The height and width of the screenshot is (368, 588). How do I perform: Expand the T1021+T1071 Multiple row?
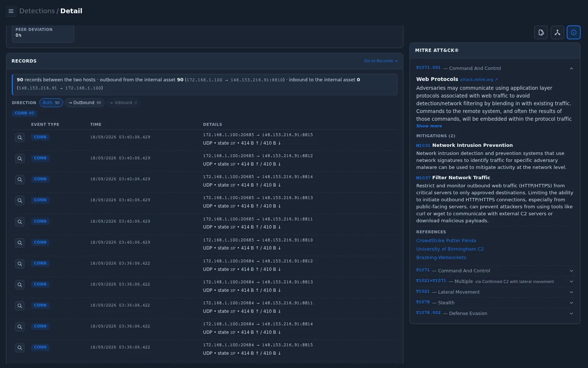(x=495, y=281)
